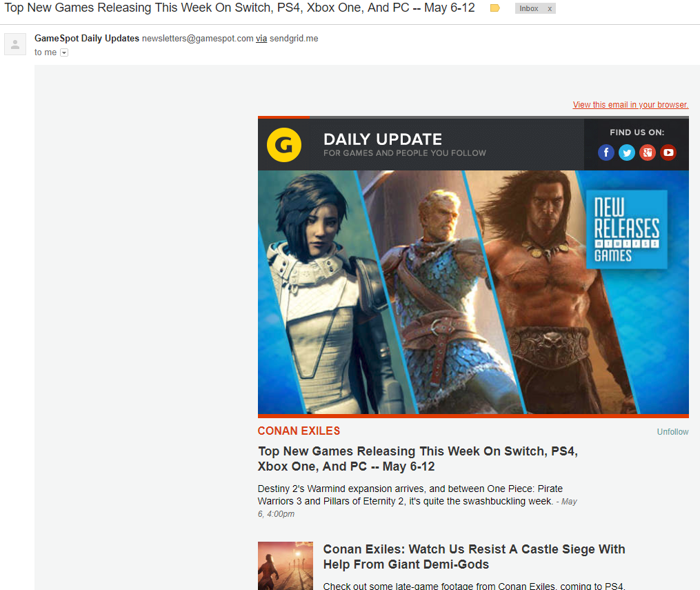
Task: Click the Facebook icon under Find Us On
Action: tap(606, 153)
